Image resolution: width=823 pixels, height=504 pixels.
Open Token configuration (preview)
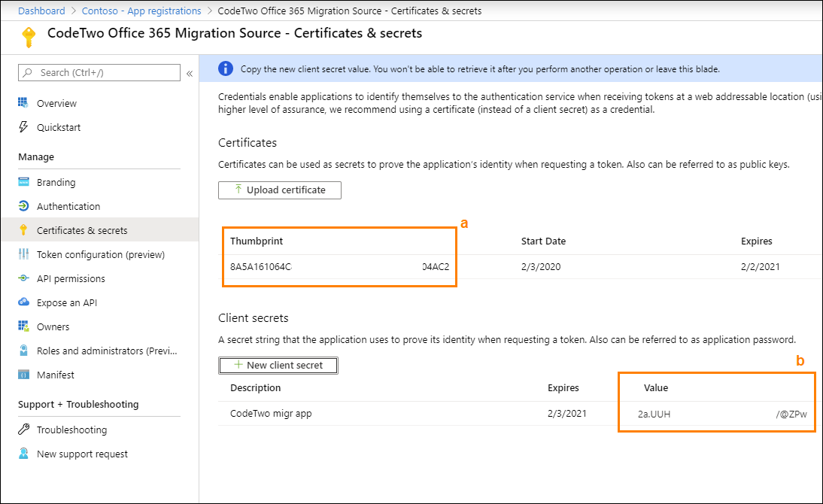click(x=99, y=254)
